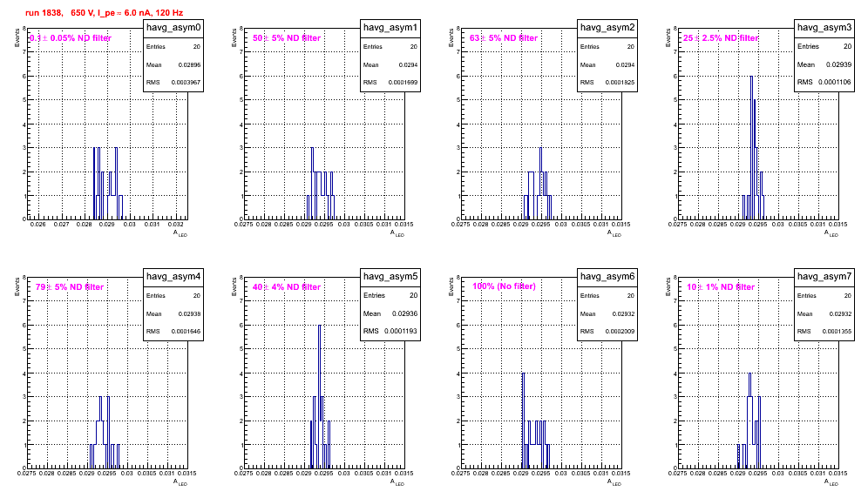Click the 4-event peak in havg_asym7 histogram

(750, 421)
